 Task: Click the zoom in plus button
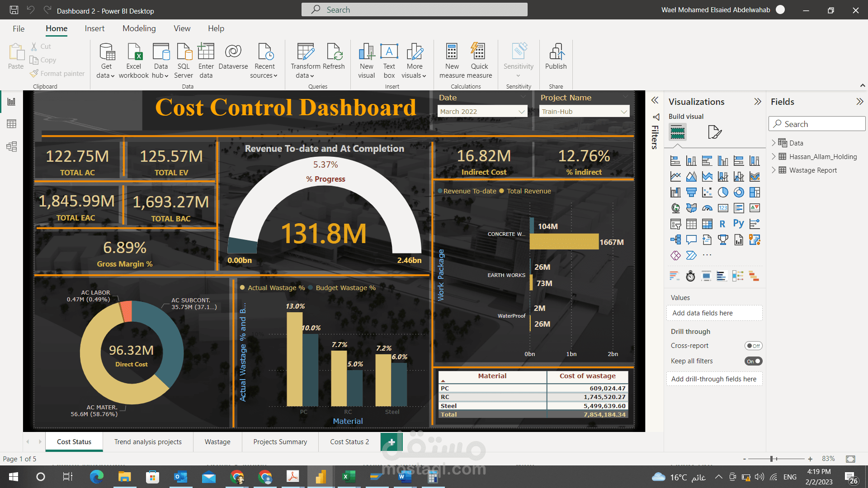810,459
